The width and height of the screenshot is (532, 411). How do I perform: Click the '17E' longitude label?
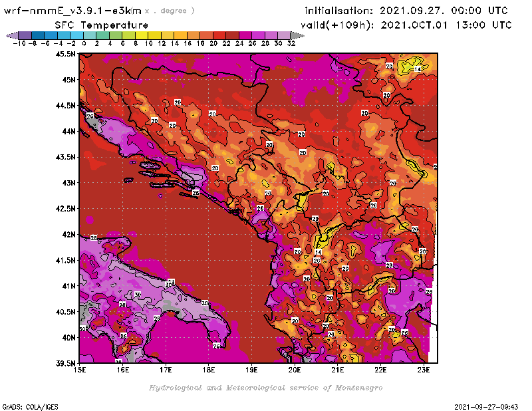pyautogui.click(x=166, y=370)
